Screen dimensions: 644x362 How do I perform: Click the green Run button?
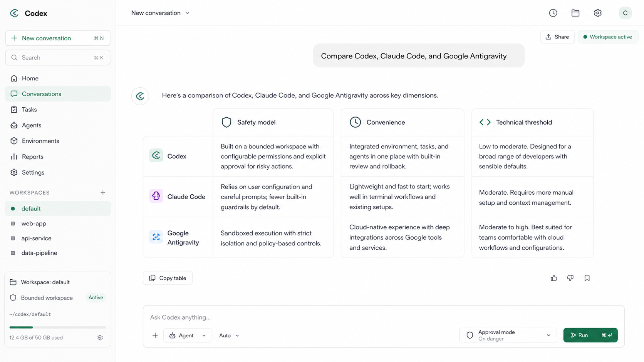click(590, 335)
